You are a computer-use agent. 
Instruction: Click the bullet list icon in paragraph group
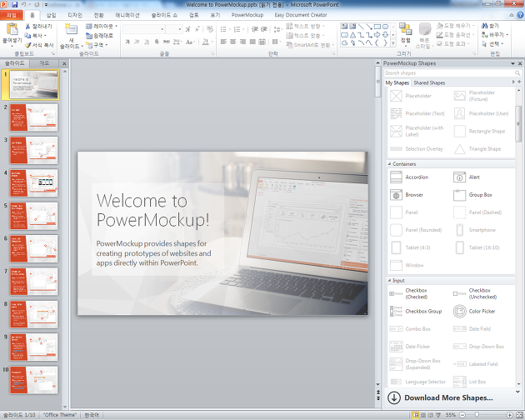coord(223,29)
